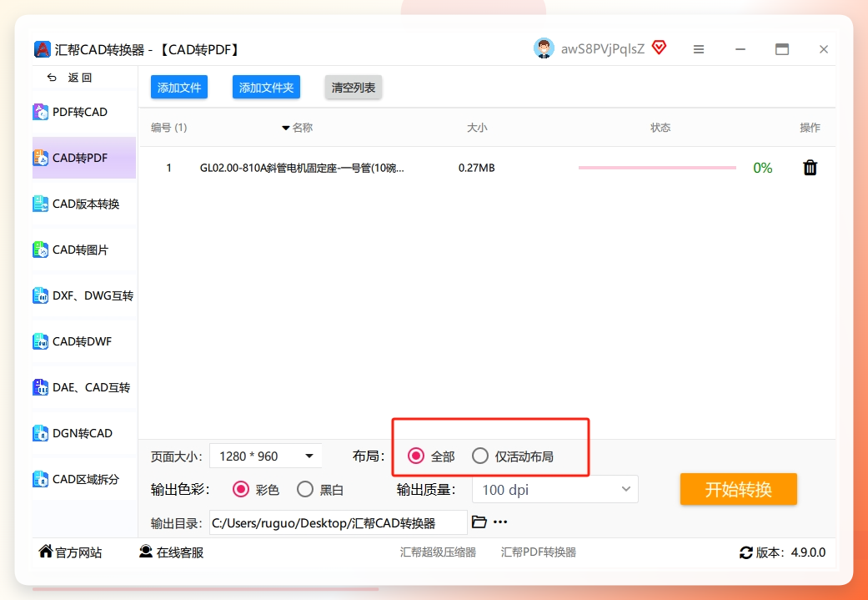Click the 官方网站 home icon
This screenshot has width=868, height=600.
click(x=45, y=552)
